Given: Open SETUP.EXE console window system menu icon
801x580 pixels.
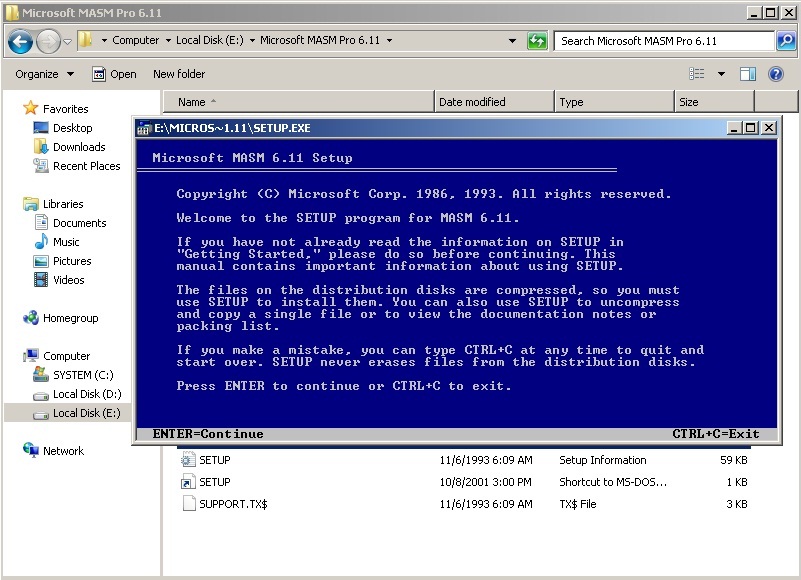Looking at the screenshot, I should coord(144,128).
